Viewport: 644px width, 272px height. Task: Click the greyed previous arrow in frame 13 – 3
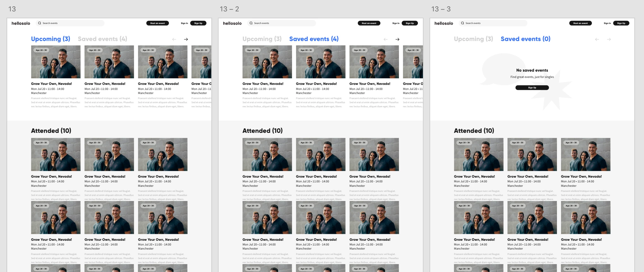[597, 39]
